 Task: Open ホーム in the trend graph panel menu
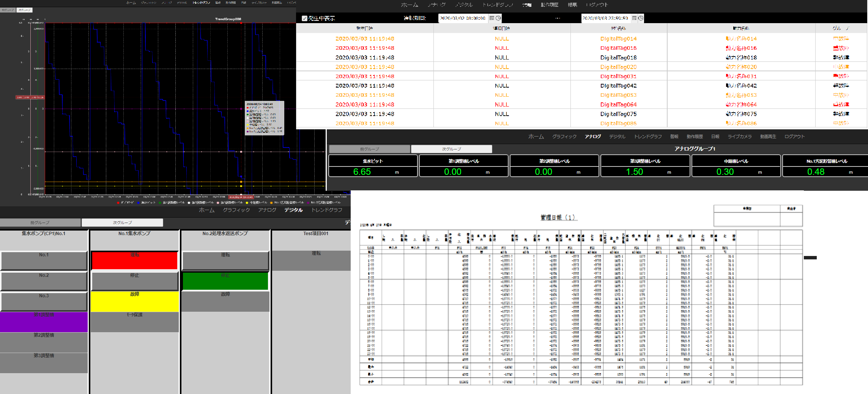131,3
